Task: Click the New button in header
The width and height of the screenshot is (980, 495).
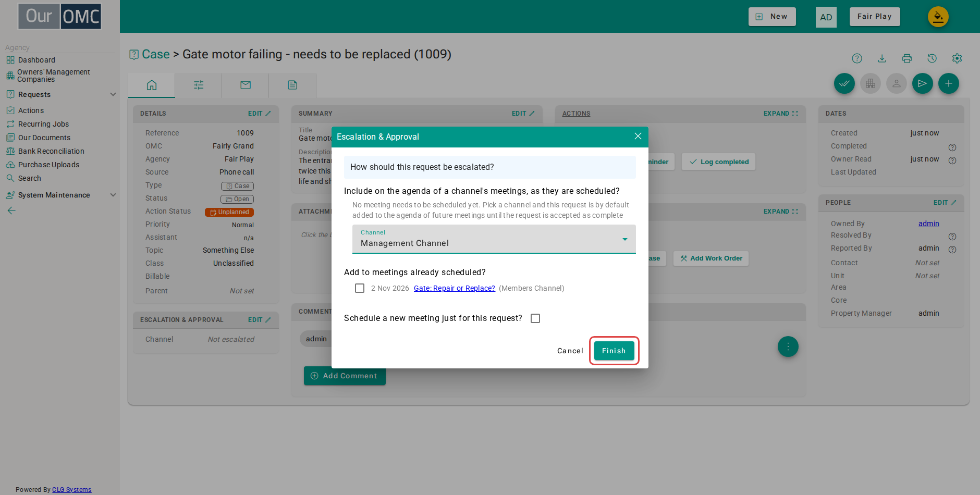Action: (772, 17)
